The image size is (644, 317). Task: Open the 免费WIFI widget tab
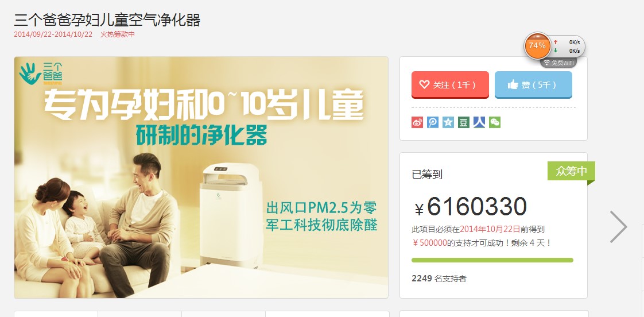[x=558, y=63]
